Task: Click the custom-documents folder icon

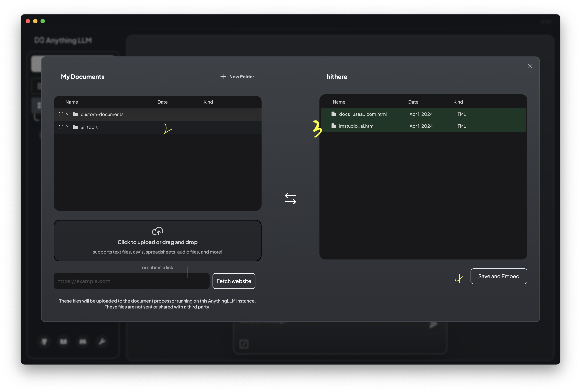Action: (x=75, y=114)
